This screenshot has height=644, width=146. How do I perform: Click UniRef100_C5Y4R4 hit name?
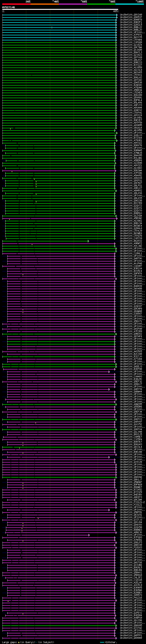pyautogui.click(x=131, y=40)
